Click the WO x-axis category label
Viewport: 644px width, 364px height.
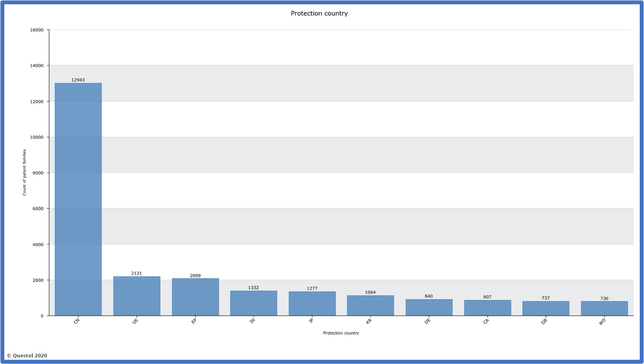[602, 322]
